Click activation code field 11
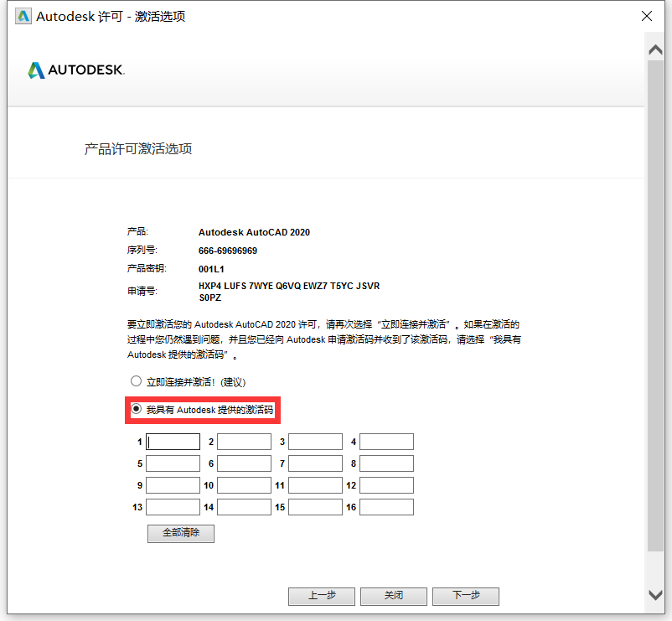 pyautogui.click(x=315, y=485)
